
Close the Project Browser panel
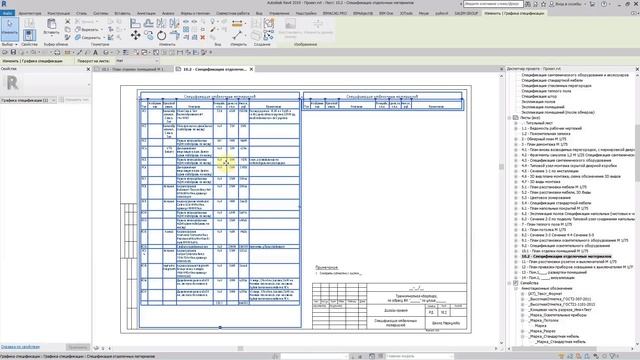[637, 69]
